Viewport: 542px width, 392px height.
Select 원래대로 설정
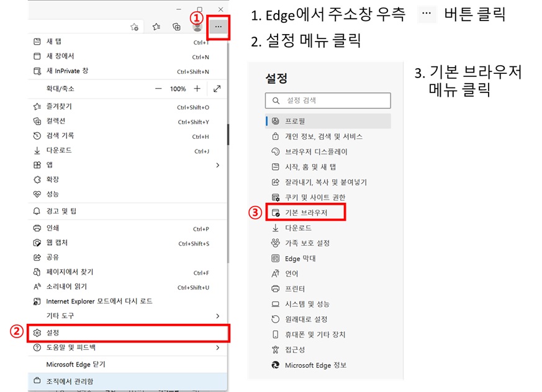coord(328,319)
